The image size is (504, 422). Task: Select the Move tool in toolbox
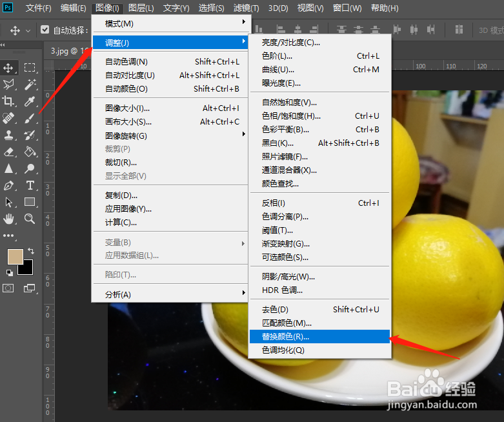(x=8, y=68)
